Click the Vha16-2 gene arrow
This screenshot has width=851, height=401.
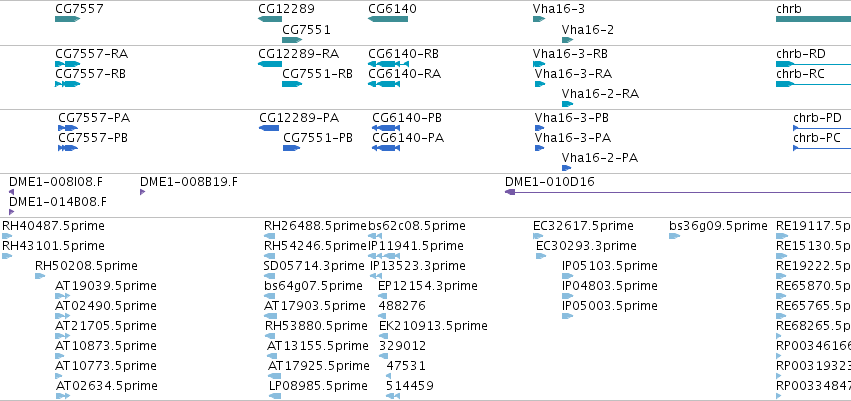[567, 40]
